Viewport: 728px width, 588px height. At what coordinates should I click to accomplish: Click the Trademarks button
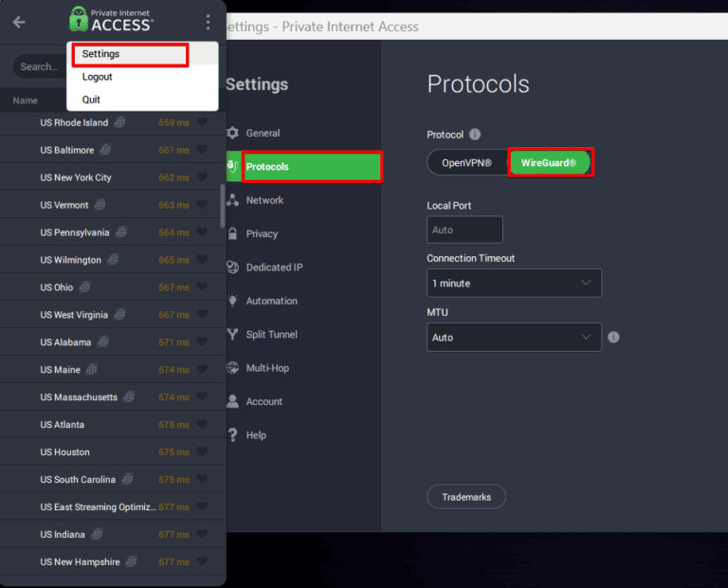[466, 497]
